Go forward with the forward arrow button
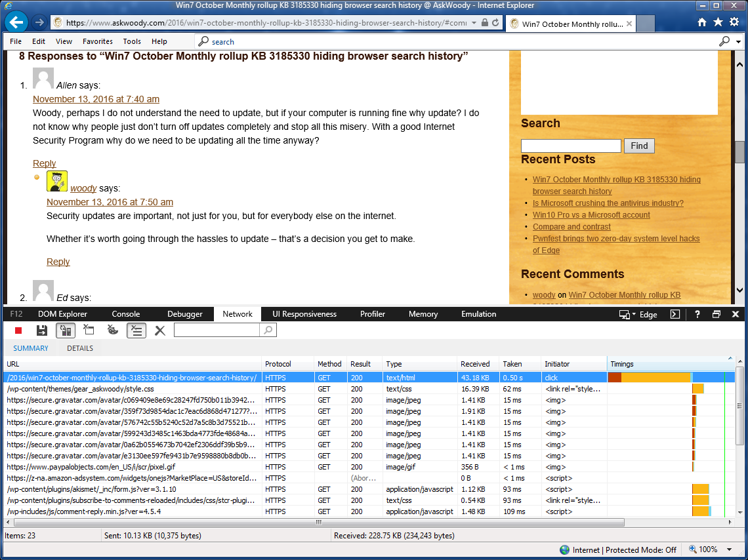Image resolution: width=748 pixels, height=560 pixels. (x=39, y=22)
